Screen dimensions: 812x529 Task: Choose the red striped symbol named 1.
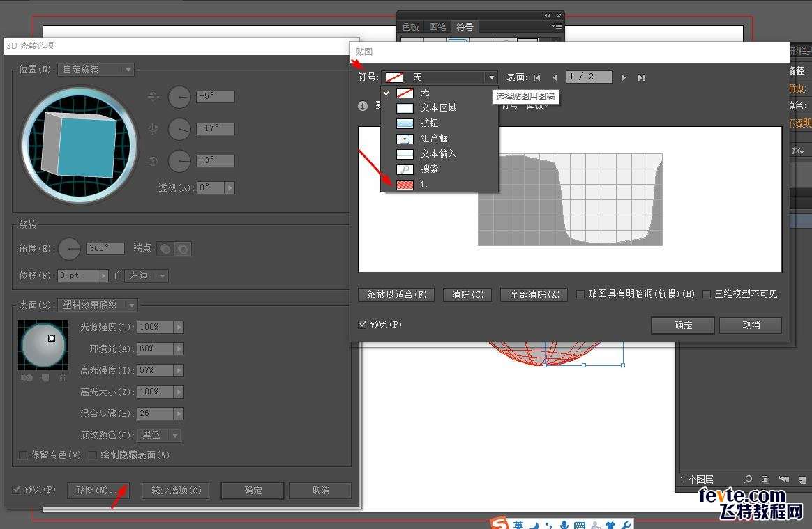tap(439, 184)
